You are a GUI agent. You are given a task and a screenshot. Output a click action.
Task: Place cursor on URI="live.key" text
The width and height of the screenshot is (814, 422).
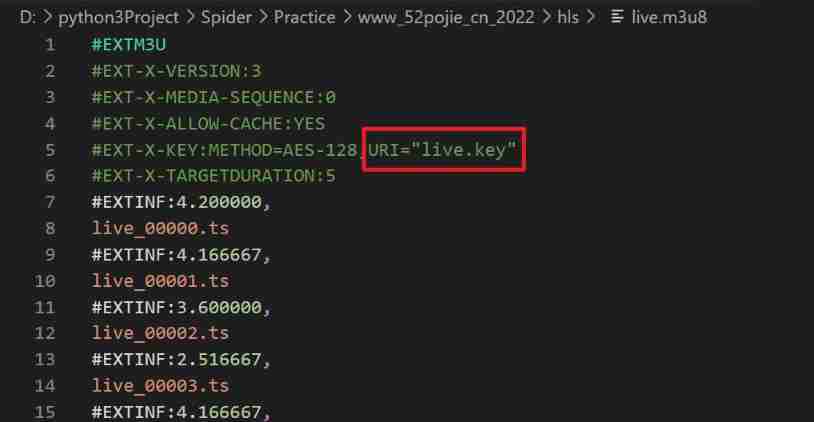(442, 150)
